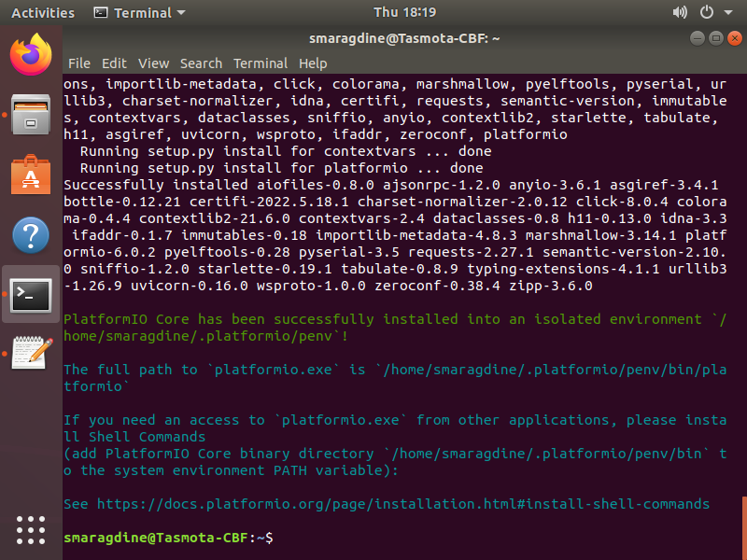Open the clock showing Thu 18:19
Viewport: 747px width, 560px height.
click(404, 12)
